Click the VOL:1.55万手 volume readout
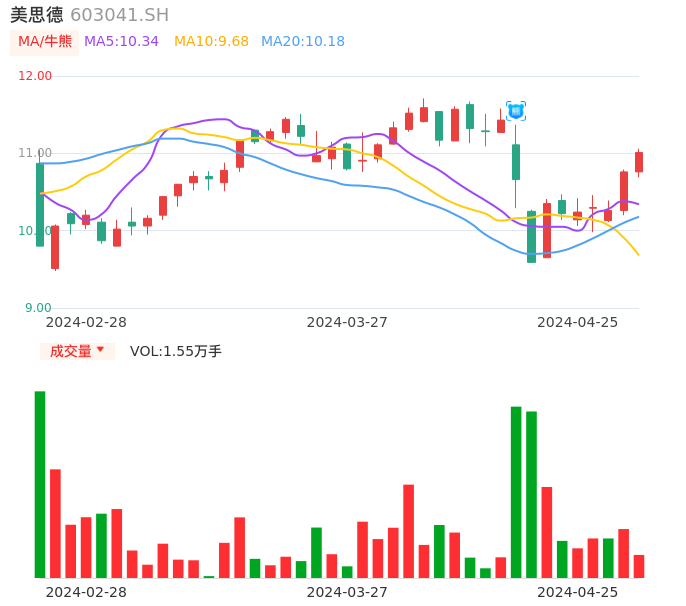This screenshot has height=606, width=686. point(176,351)
